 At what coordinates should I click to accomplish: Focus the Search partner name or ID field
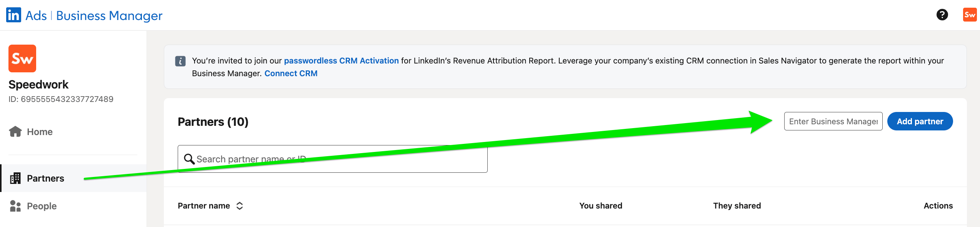tap(333, 159)
